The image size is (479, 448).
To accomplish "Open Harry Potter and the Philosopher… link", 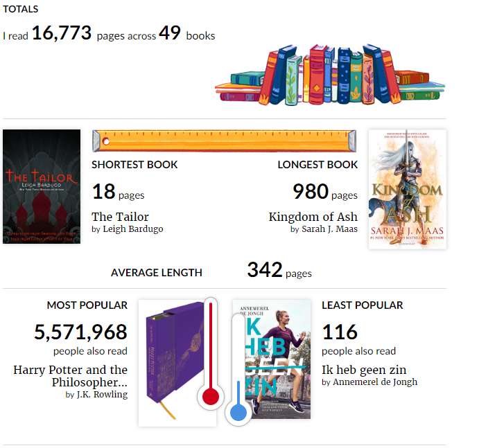I will pyautogui.click(x=71, y=376).
